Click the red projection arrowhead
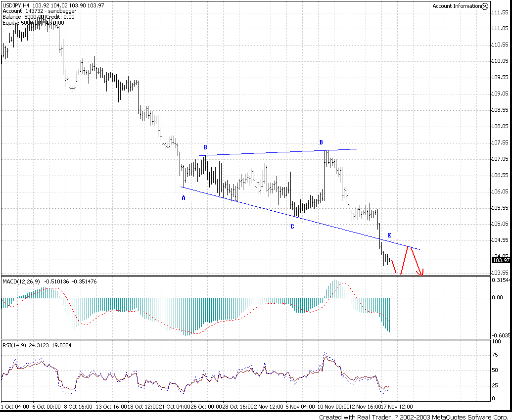This screenshot has height=420, width=512. (420, 273)
